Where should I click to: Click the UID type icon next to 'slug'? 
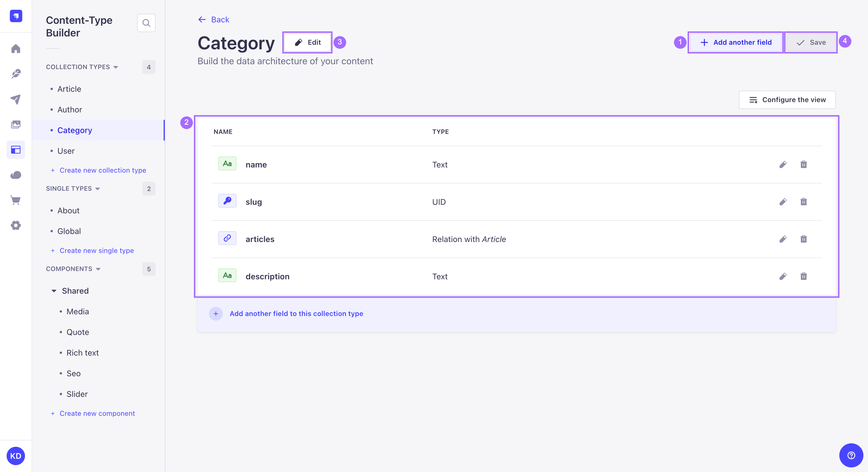coord(227,201)
